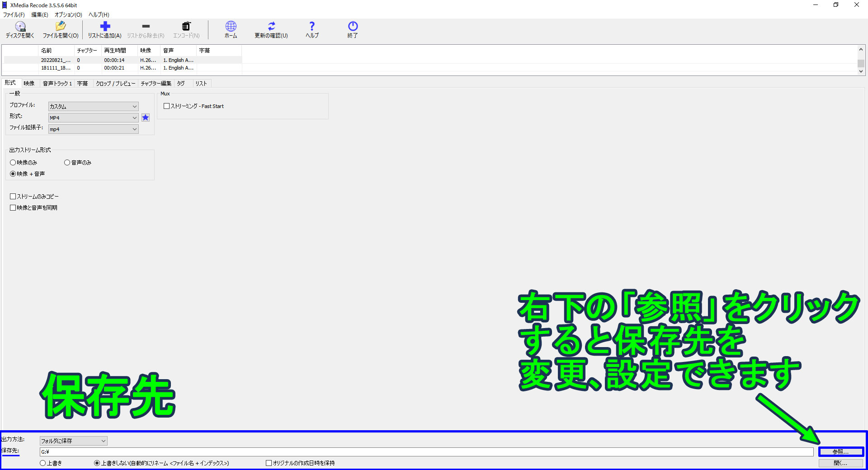The image size is (868, 470).
Task: Check for updates via 更新の確認 icon
Action: (271, 30)
